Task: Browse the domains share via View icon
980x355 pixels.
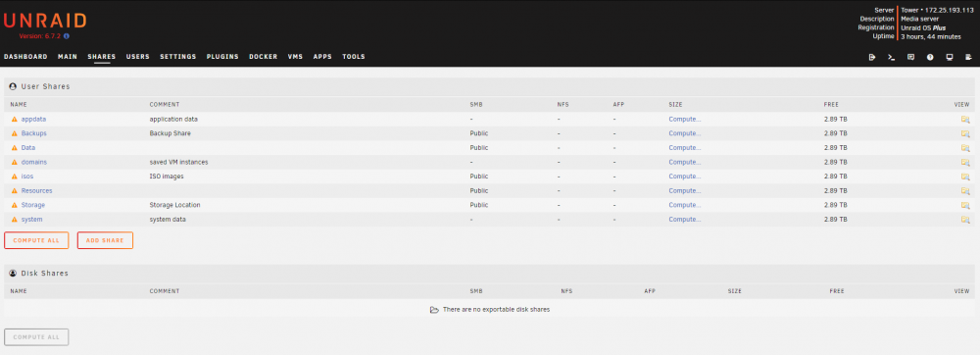Action: pyautogui.click(x=965, y=162)
